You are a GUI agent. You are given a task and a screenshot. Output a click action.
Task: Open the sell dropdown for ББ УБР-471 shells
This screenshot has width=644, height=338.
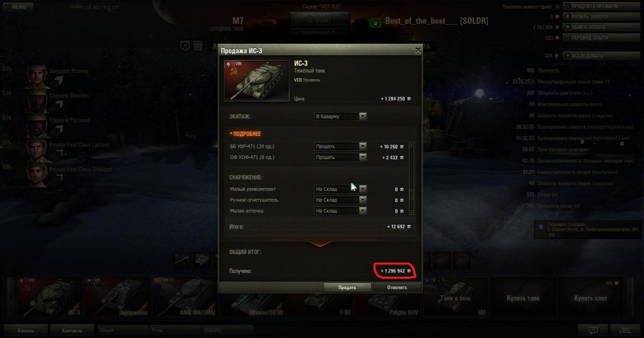[x=340, y=146]
